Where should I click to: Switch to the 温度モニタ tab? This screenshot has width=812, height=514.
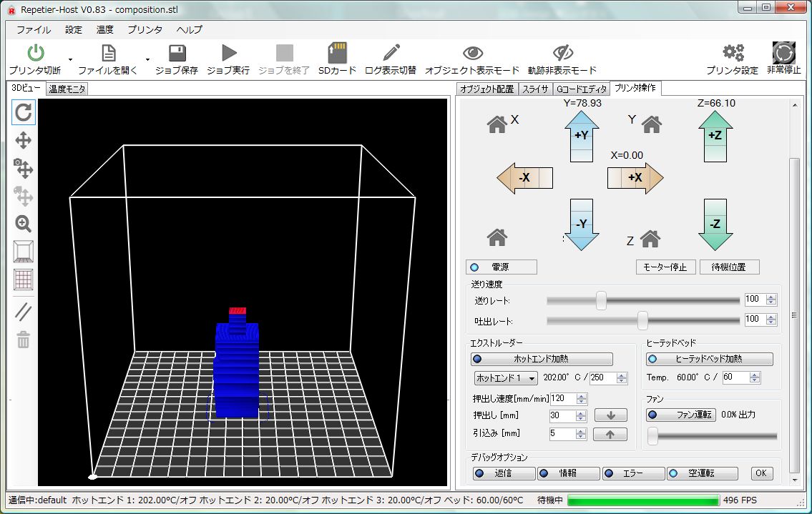[67, 89]
